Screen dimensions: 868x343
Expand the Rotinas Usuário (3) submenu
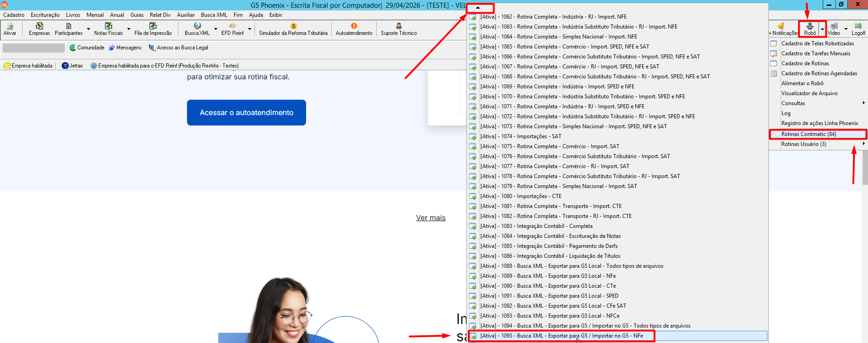pyautogui.click(x=818, y=144)
